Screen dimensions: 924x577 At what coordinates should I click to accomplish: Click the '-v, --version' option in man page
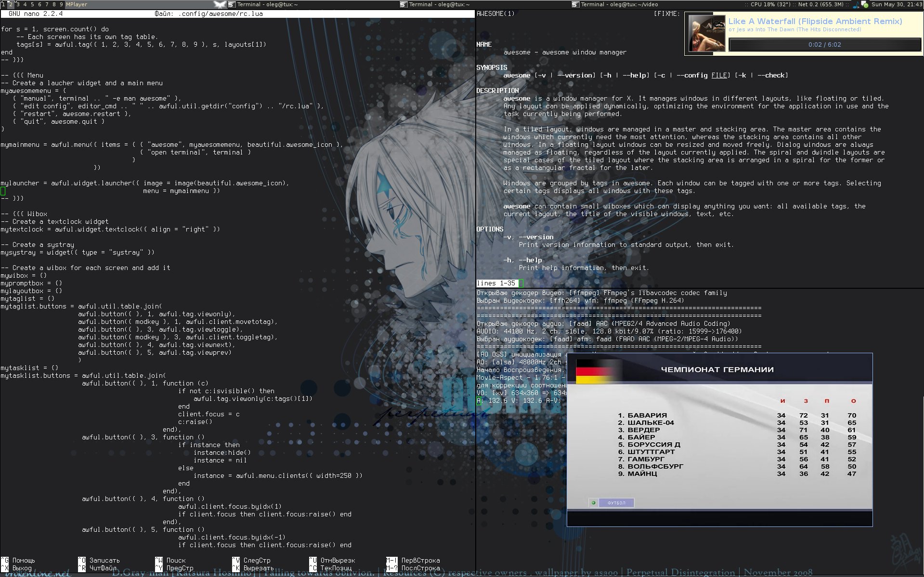(x=528, y=237)
